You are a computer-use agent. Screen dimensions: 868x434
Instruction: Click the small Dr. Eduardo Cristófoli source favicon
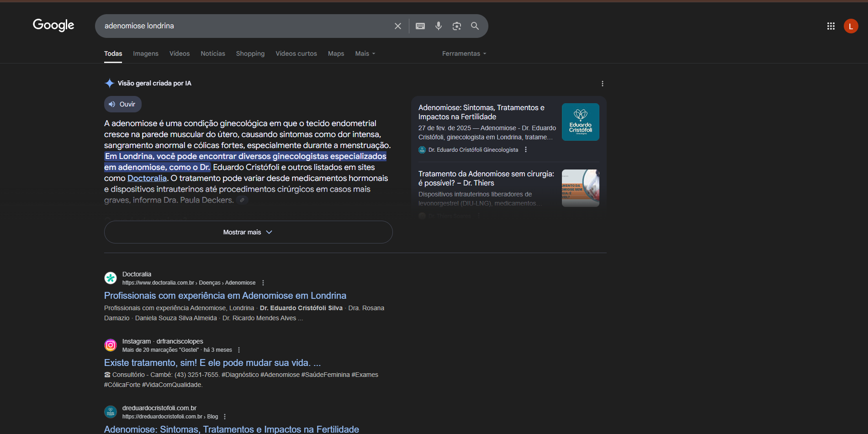tap(422, 150)
